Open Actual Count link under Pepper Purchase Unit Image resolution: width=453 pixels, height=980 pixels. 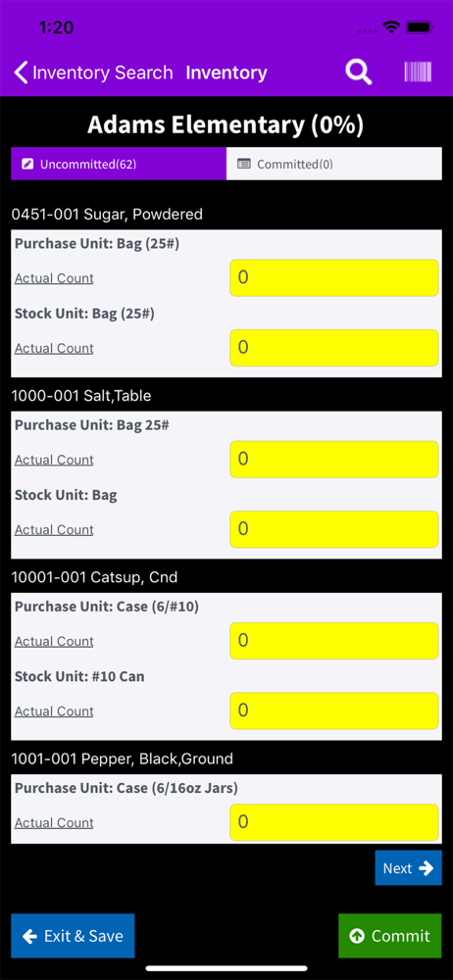pos(55,822)
